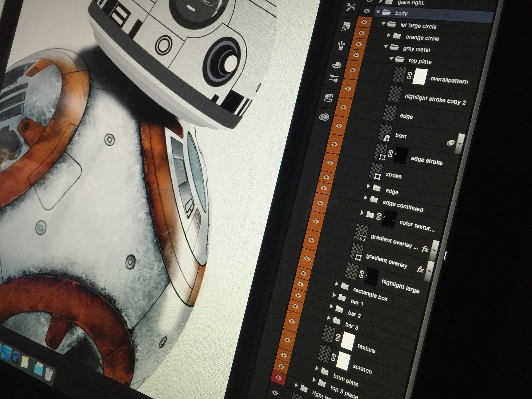Collapse the top plate group
The height and width of the screenshot is (399, 532).
pyautogui.click(x=391, y=58)
